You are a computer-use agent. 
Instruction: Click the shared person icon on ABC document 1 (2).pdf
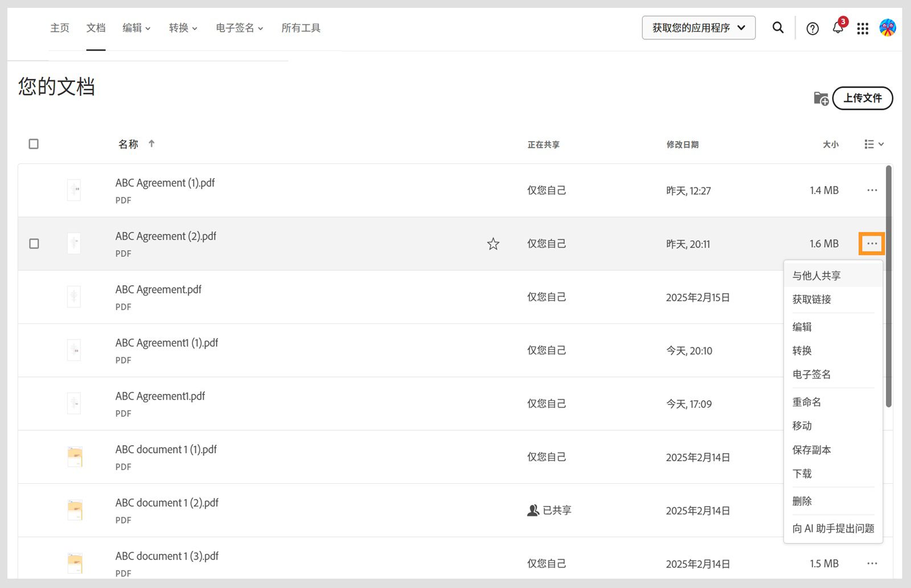(532, 510)
